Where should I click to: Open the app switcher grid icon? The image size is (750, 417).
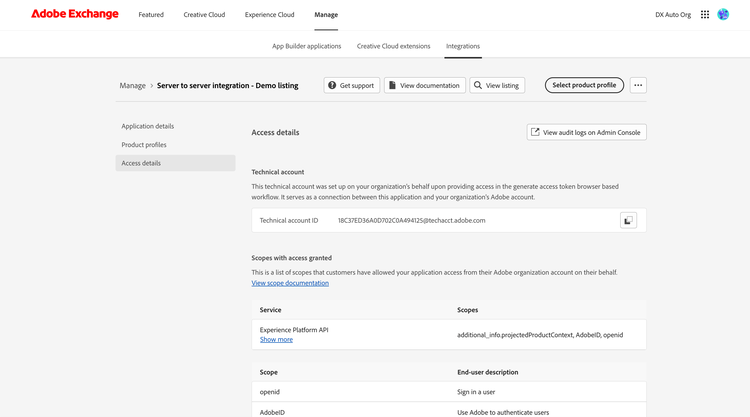click(x=705, y=15)
